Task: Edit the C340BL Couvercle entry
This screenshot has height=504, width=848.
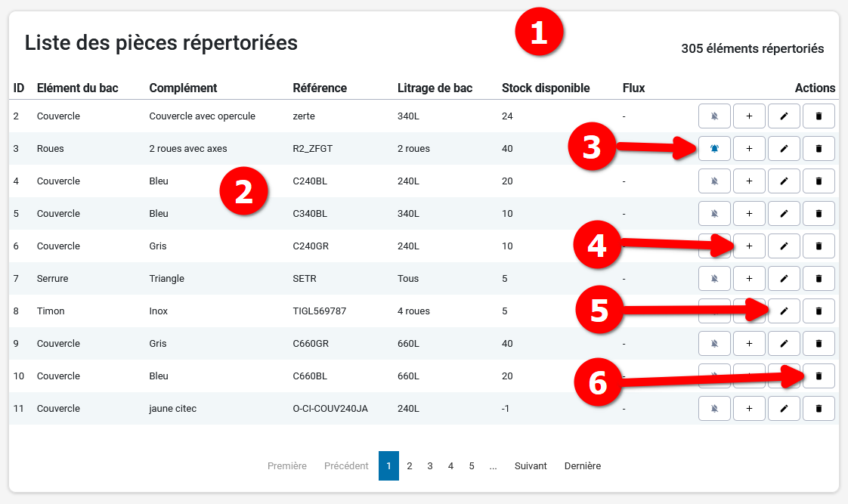Action: pos(784,214)
